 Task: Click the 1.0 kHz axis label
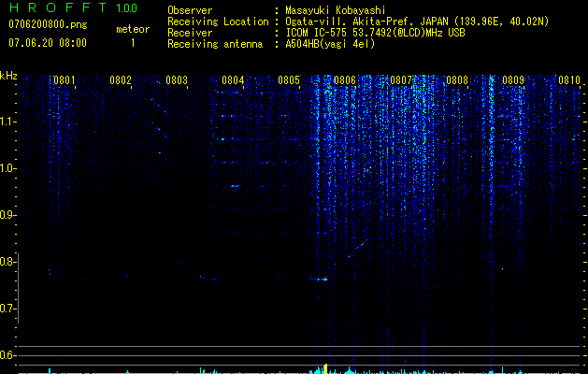[7, 168]
